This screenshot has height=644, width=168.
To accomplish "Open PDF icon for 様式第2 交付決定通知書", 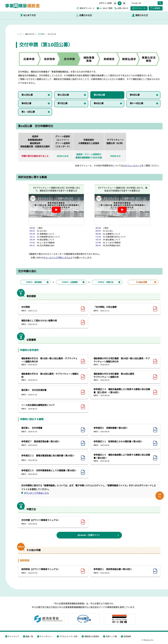I will pos(83,392).
